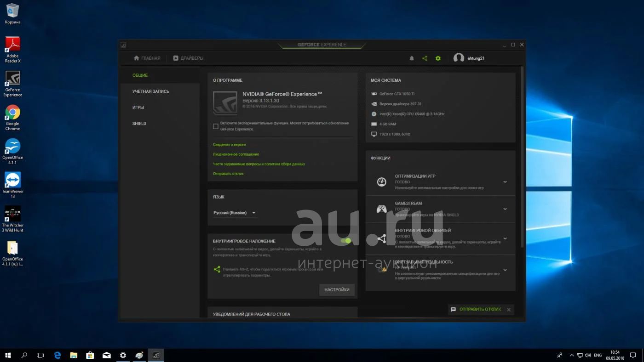Open the notifications bell icon
This screenshot has height=362, width=644.
point(412,58)
